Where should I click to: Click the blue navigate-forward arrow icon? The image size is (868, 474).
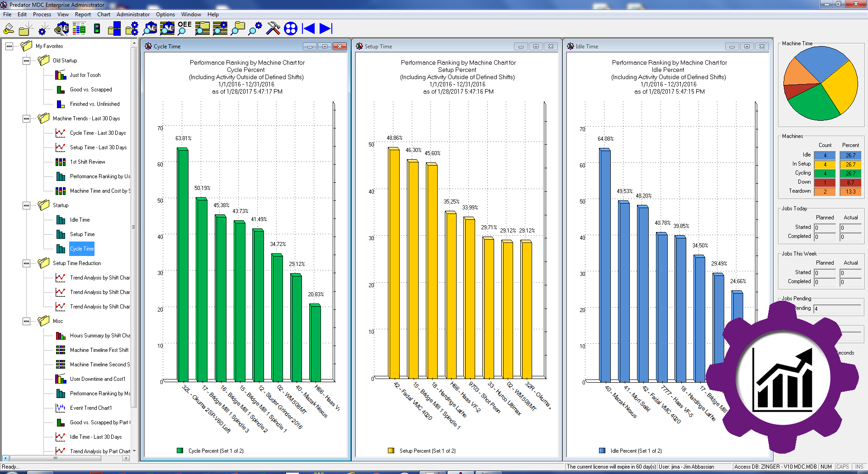325,28
